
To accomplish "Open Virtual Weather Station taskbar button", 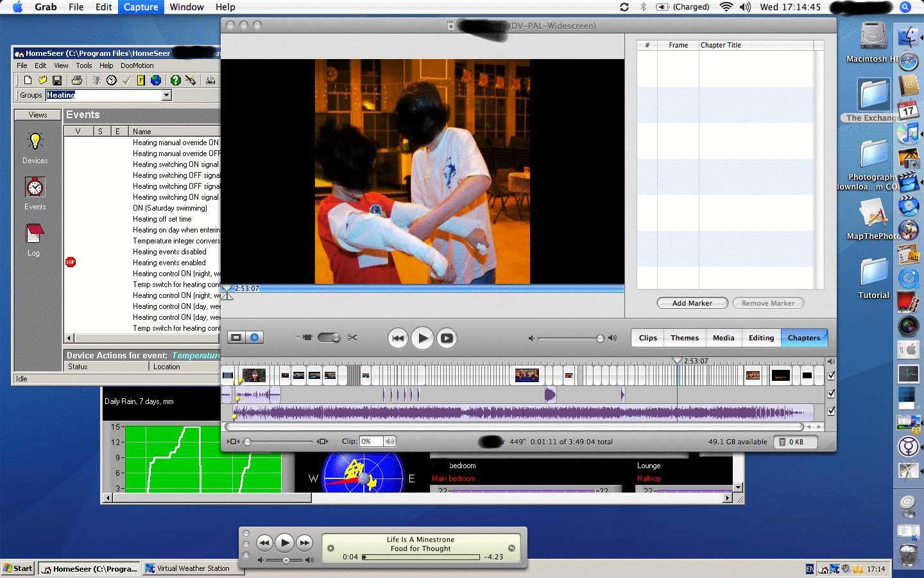I will (187, 568).
